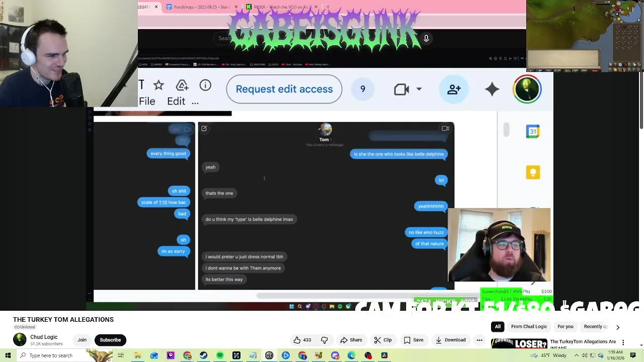Open options menu for TurkeyTom Allegations video
The width and height of the screenshot is (644, 362).
[x=623, y=342]
